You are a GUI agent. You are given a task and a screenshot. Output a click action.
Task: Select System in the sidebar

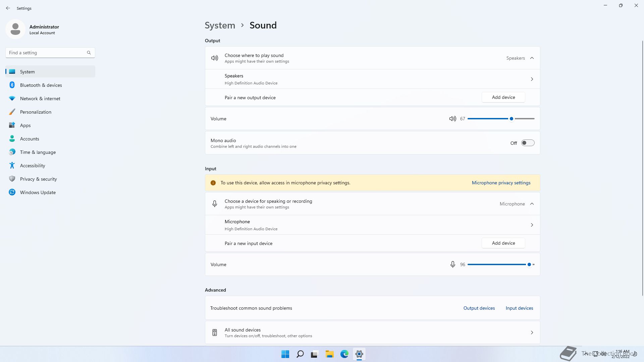click(50, 71)
